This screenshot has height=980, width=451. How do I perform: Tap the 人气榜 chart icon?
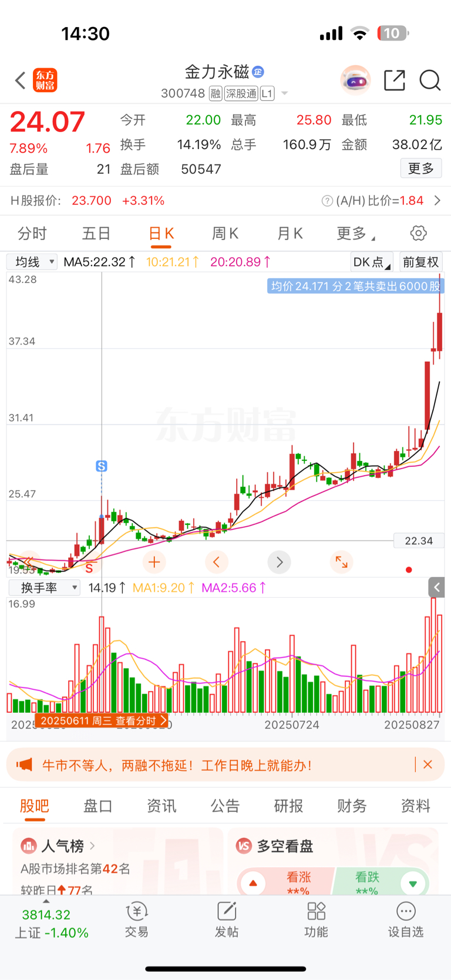click(x=28, y=846)
